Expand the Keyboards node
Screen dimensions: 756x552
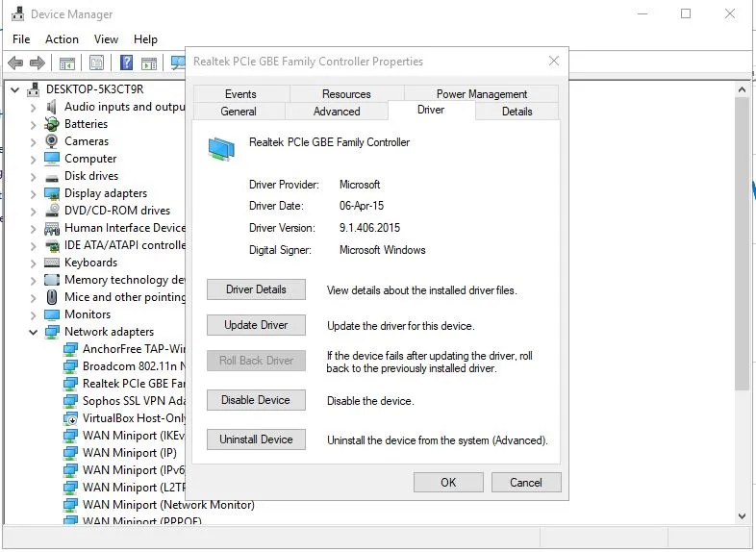(34, 263)
